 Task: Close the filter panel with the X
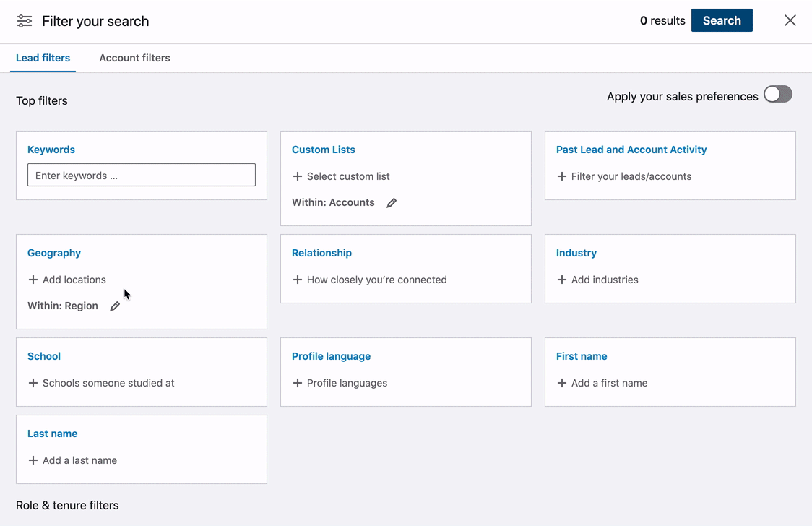[790, 20]
